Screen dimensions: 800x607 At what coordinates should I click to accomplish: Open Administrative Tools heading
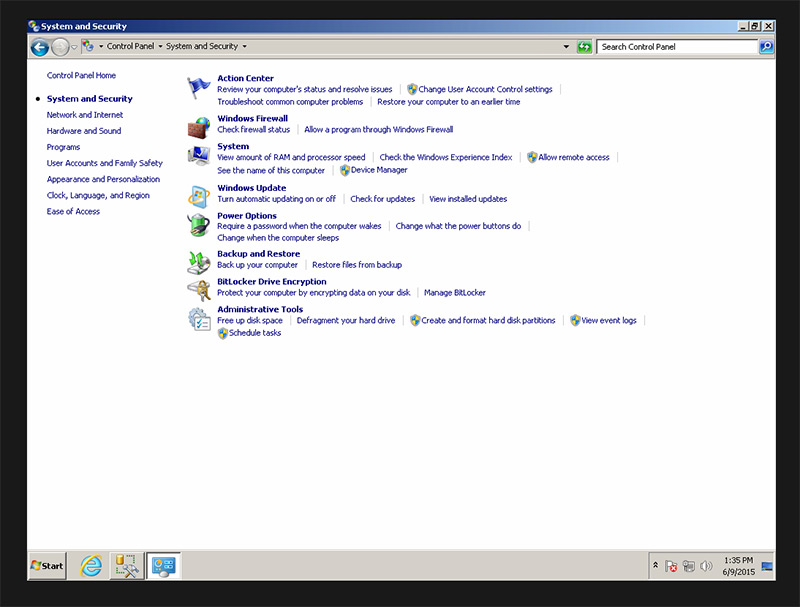pyautogui.click(x=260, y=309)
